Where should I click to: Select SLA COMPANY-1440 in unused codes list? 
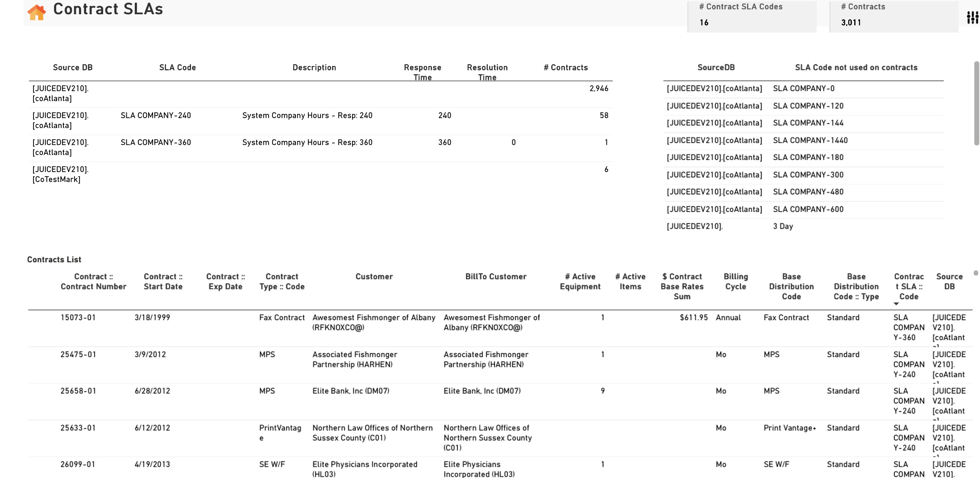pos(810,140)
